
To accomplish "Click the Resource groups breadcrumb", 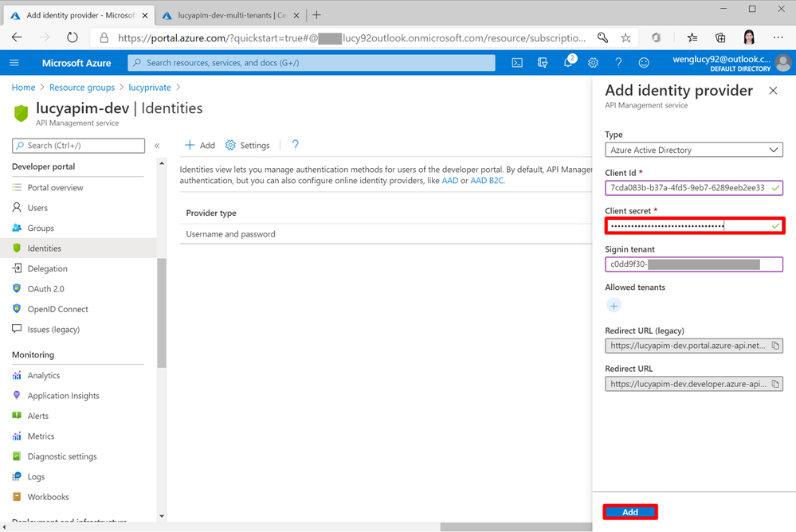I will pyautogui.click(x=82, y=88).
